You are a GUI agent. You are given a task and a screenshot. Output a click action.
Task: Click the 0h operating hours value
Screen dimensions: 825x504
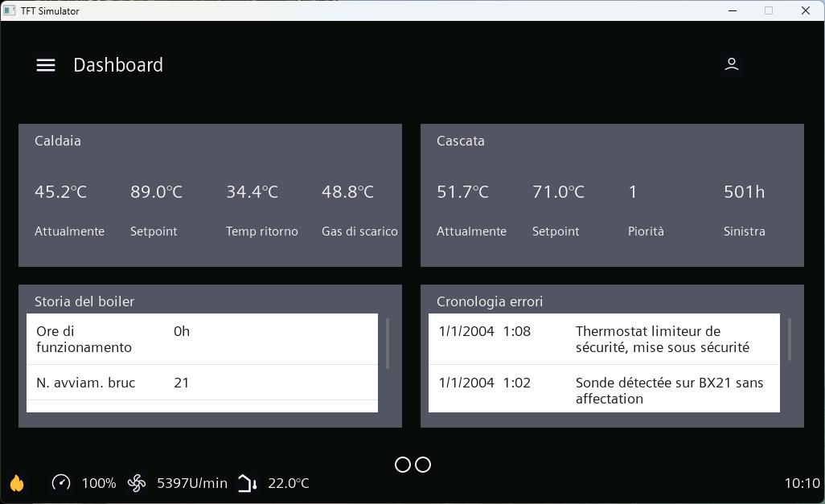pyautogui.click(x=182, y=331)
